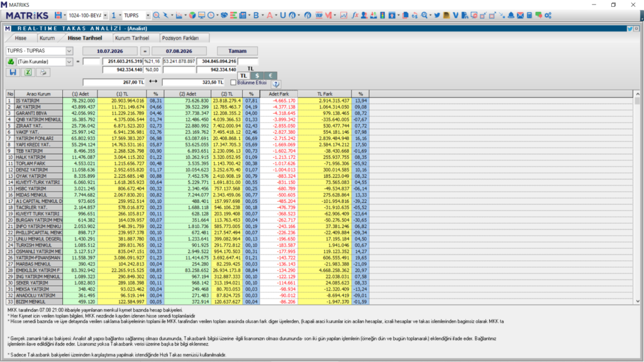
Task: Select the MIDAS MENKUL row
Action: click(187, 195)
